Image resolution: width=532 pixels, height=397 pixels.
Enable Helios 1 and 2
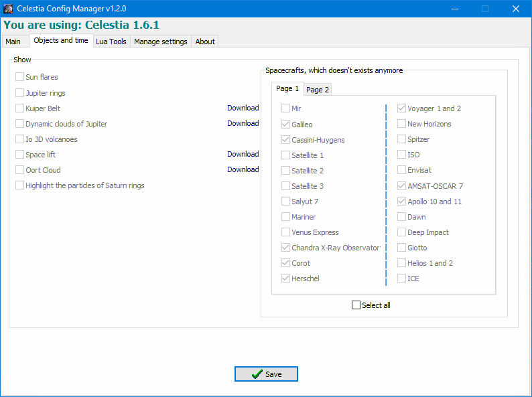402,263
